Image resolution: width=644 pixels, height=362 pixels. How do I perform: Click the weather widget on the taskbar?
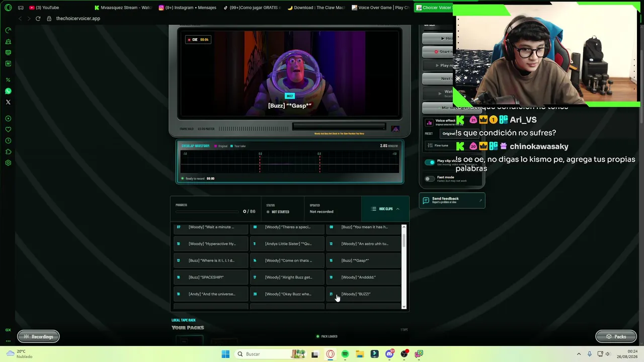click(19, 354)
